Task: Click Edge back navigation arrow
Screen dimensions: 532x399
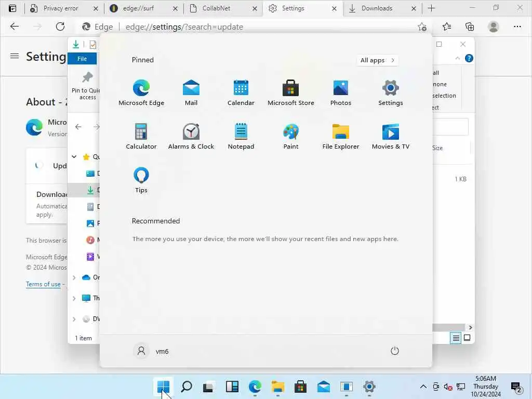Action: point(14,26)
